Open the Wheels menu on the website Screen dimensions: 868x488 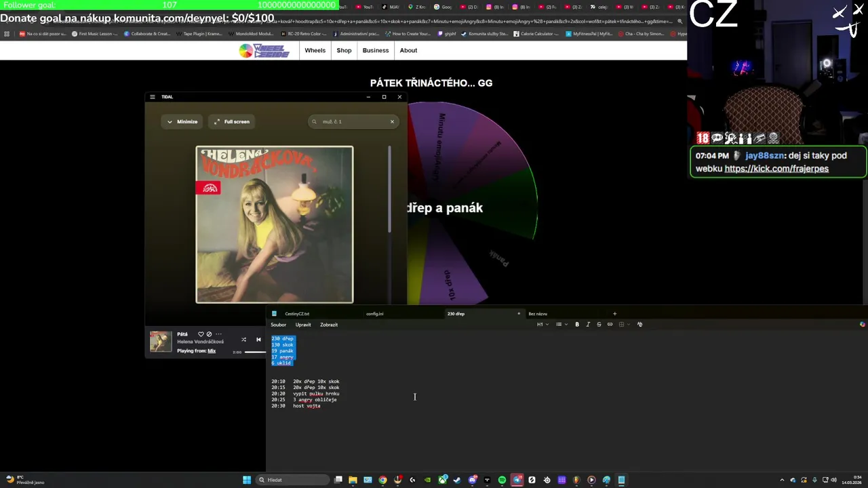click(315, 51)
